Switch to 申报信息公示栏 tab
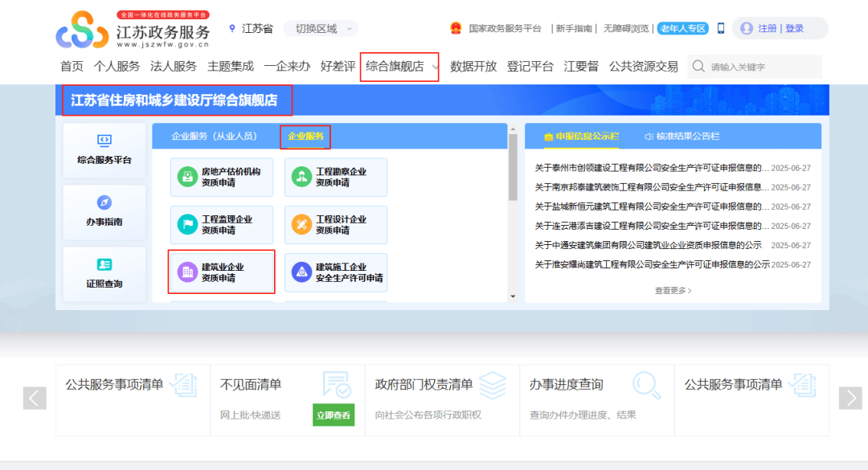 pyautogui.click(x=581, y=137)
